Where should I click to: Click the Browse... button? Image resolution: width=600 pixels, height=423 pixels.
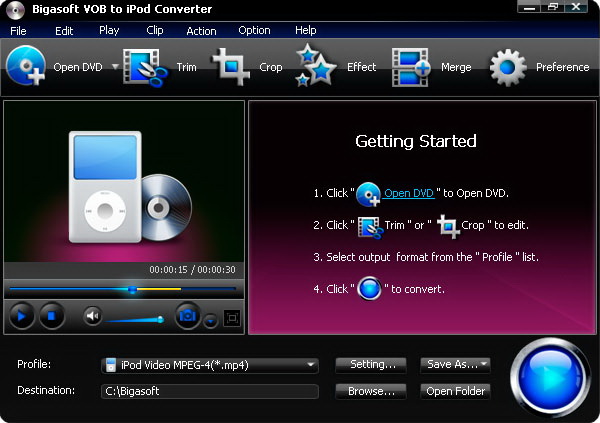point(371,391)
